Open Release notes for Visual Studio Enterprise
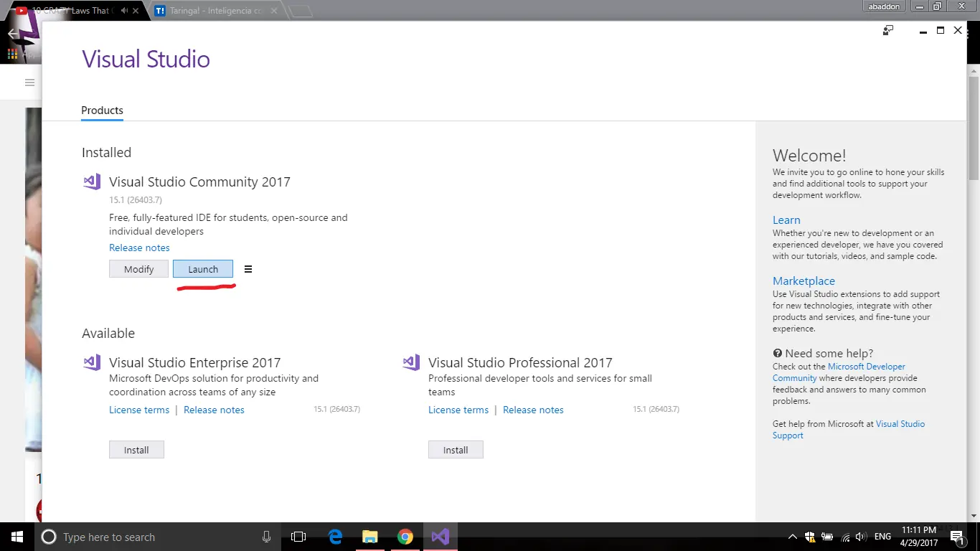 pos(214,410)
